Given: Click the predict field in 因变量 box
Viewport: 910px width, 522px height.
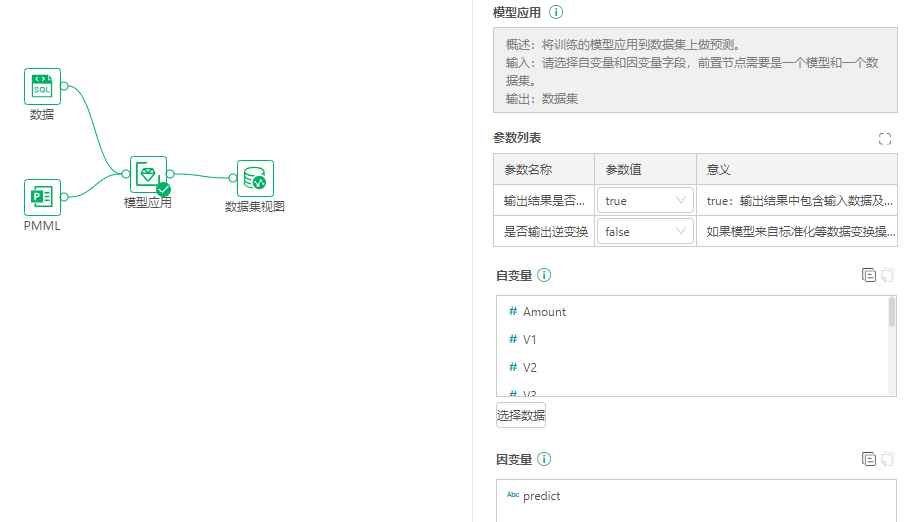Looking at the screenshot, I should [541, 496].
